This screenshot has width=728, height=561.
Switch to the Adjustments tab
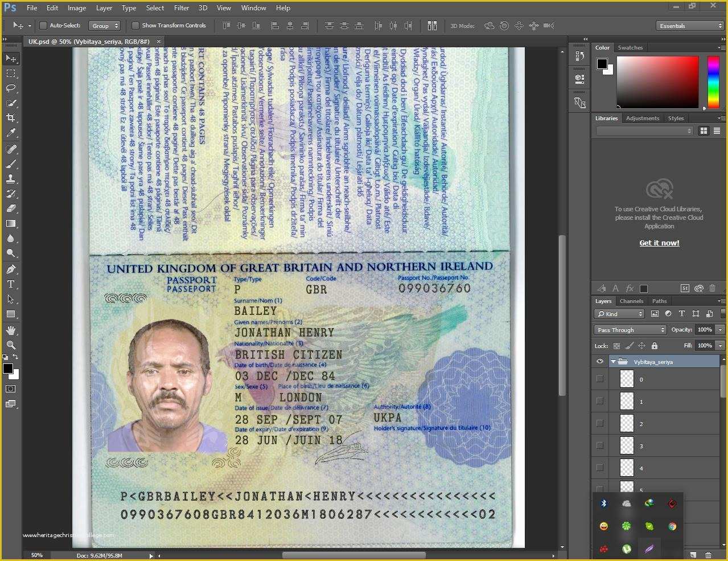pos(642,118)
